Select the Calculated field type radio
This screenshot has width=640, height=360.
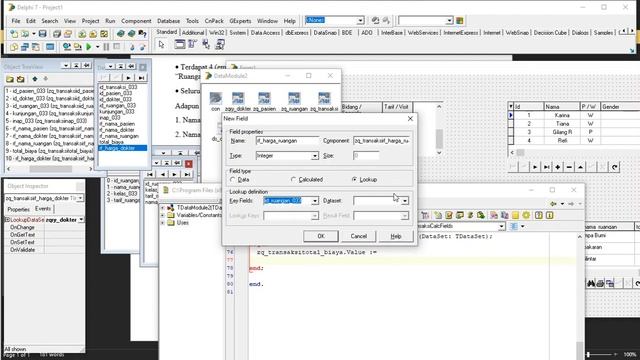tap(293, 180)
